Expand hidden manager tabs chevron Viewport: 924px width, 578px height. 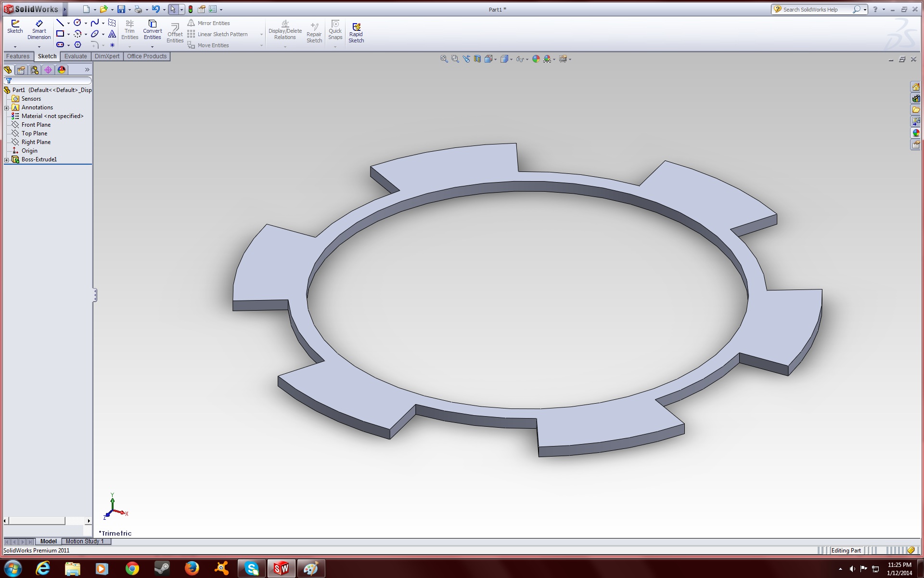pos(87,70)
